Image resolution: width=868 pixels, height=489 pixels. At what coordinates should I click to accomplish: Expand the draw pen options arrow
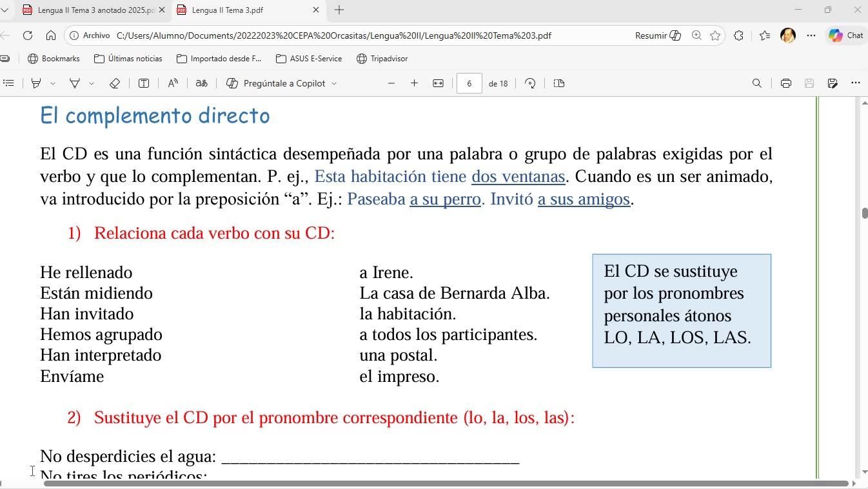pos(92,83)
